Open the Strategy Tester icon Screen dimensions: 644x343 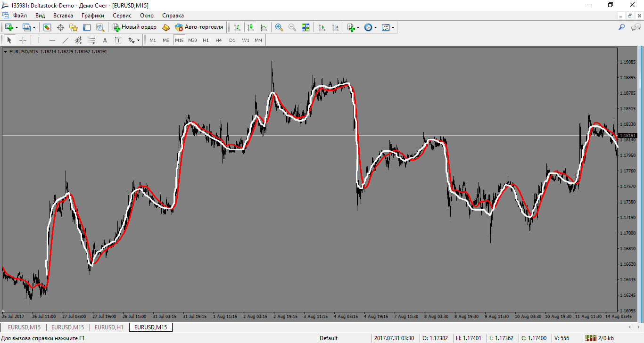pos(100,27)
